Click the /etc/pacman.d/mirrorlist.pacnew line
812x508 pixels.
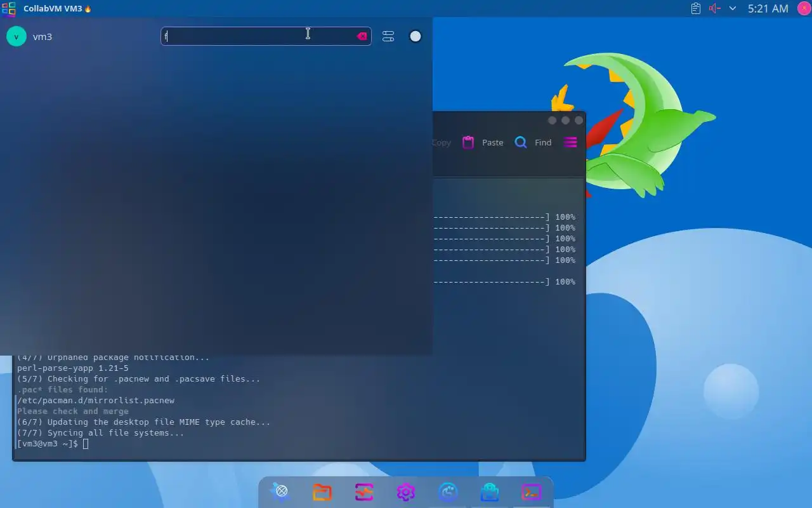96,401
